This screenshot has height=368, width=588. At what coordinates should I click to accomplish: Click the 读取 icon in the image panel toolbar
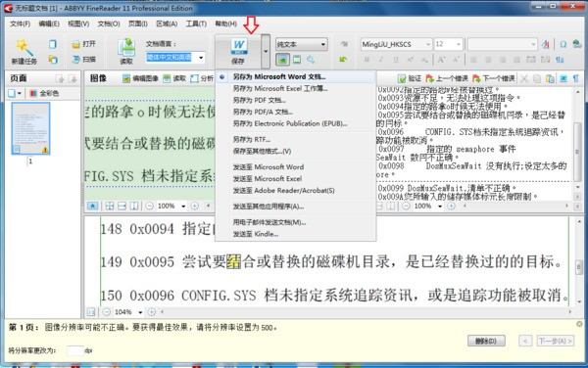167,78
